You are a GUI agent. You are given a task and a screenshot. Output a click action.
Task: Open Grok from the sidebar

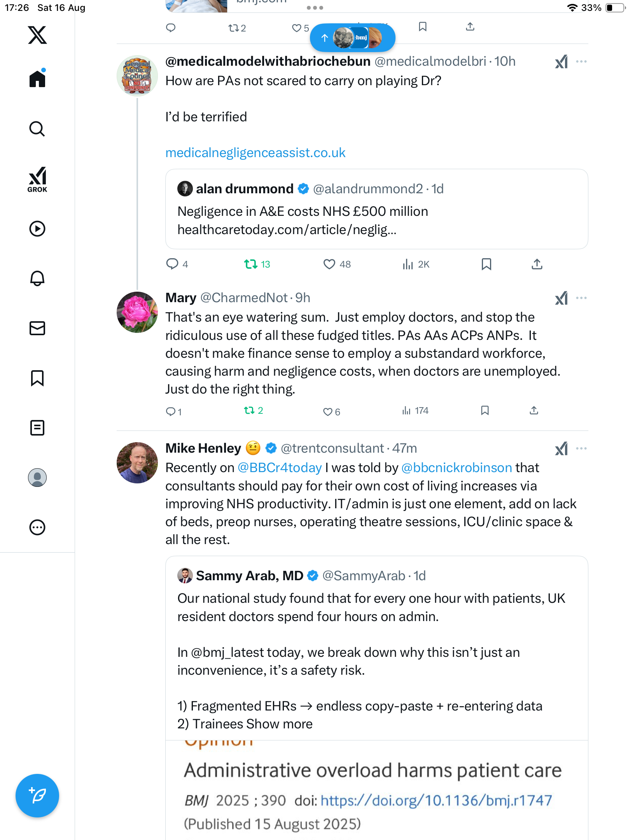(37, 179)
